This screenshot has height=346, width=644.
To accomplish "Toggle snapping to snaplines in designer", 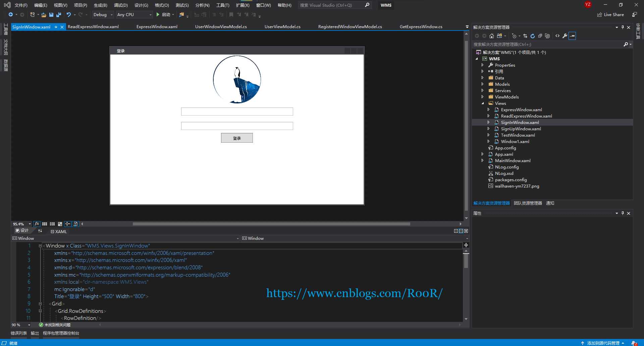I will pos(68,224).
